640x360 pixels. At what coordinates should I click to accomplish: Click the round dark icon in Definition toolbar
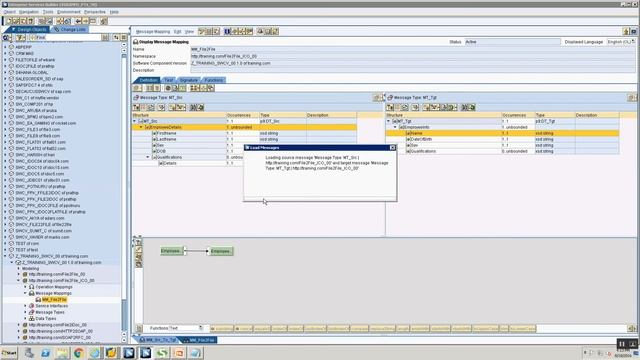pyautogui.click(x=168, y=88)
